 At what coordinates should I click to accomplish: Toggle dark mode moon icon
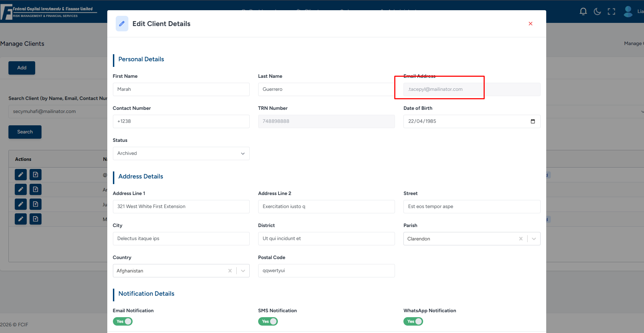tap(597, 12)
